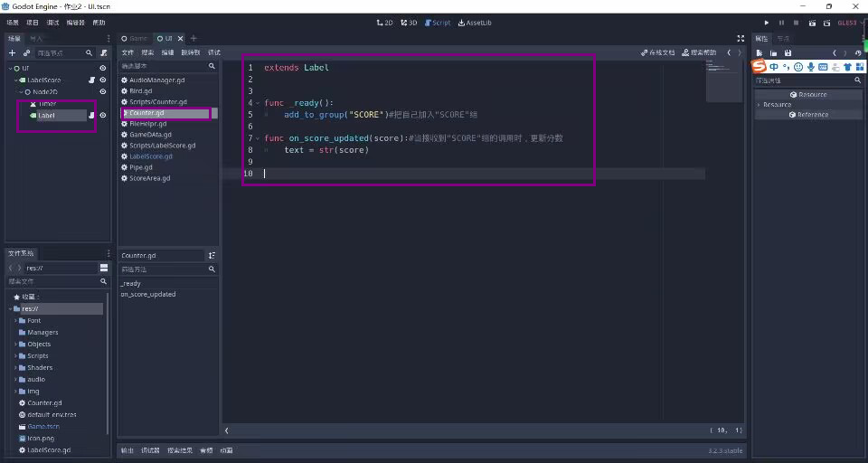Click the Play project button
868x463 pixels.
click(767, 23)
